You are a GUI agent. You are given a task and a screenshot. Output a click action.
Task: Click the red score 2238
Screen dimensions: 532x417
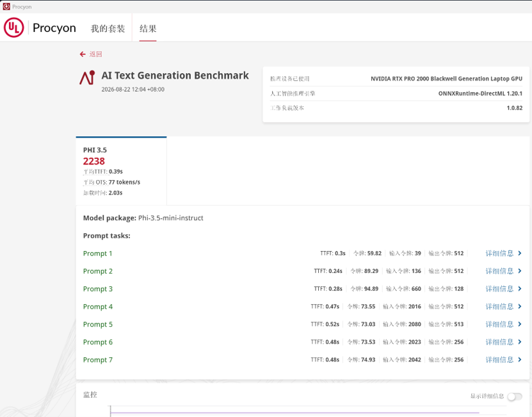[x=94, y=161]
